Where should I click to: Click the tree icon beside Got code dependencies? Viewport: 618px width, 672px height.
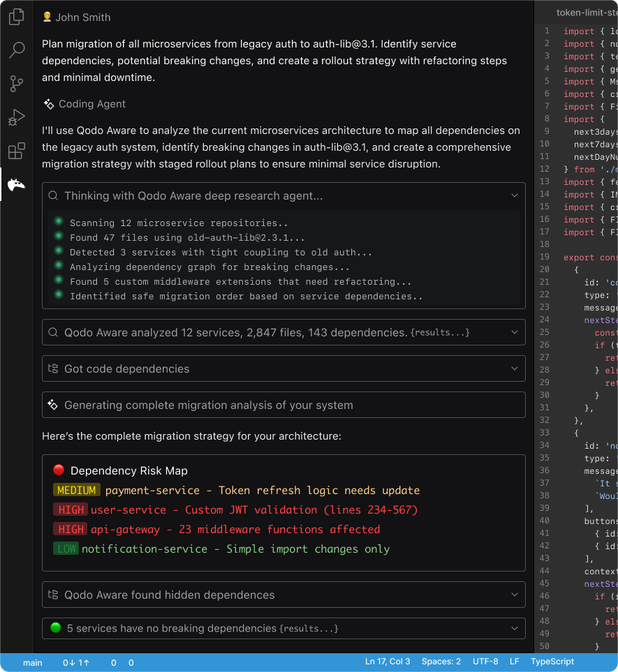pos(53,368)
